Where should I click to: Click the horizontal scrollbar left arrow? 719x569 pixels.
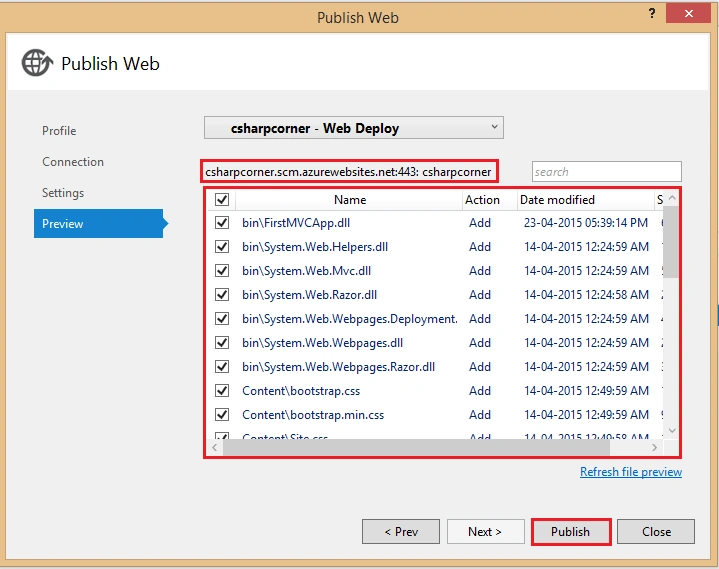pos(215,447)
